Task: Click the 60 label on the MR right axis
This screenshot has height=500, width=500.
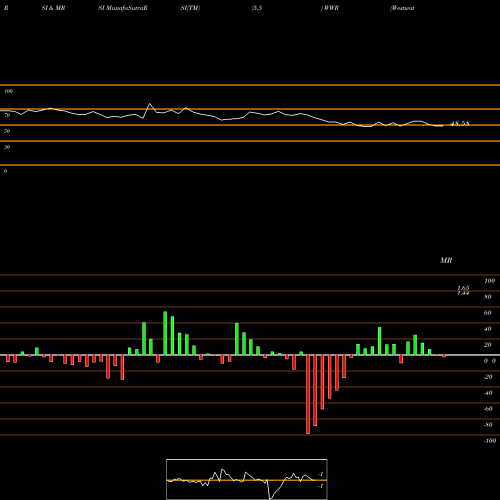Action: pyautogui.click(x=488, y=313)
